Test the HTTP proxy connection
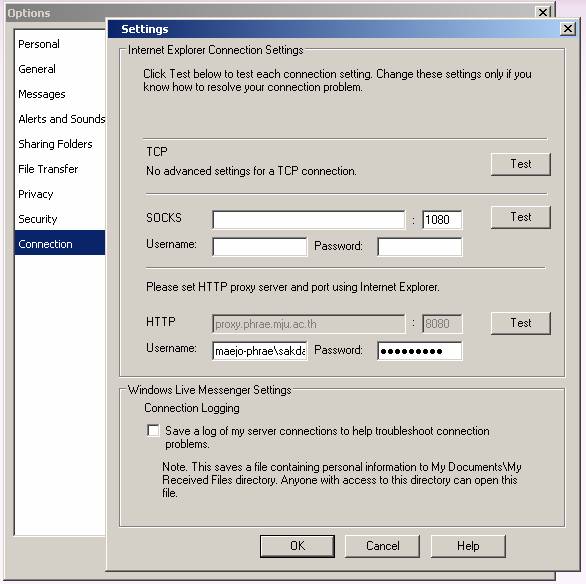 click(x=521, y=323)
